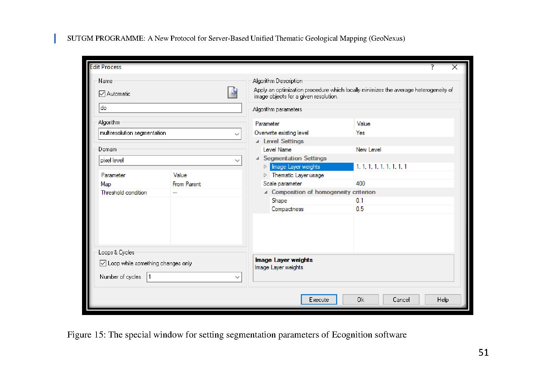556x392 pixels.
Task: Click the process name text field
Action: pyautogui.click(x=170, y=108)
